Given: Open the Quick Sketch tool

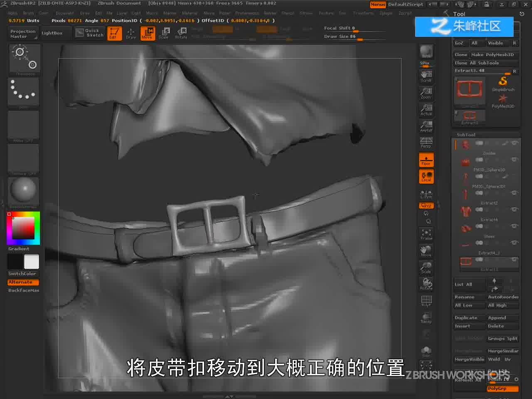Looking at the screenshot, I should pyautogui.click(x=89, y=33).
